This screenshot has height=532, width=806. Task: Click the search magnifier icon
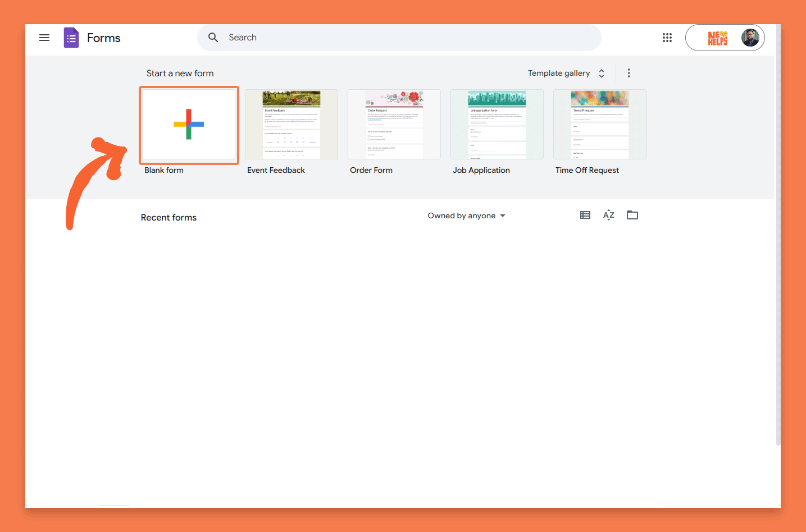click(213, 38)
